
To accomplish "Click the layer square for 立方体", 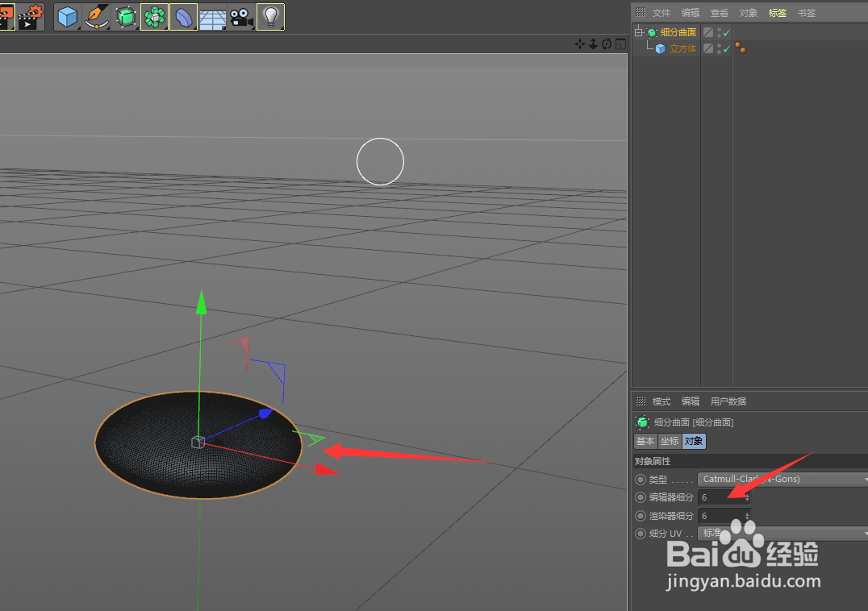I will pos(708,48).
